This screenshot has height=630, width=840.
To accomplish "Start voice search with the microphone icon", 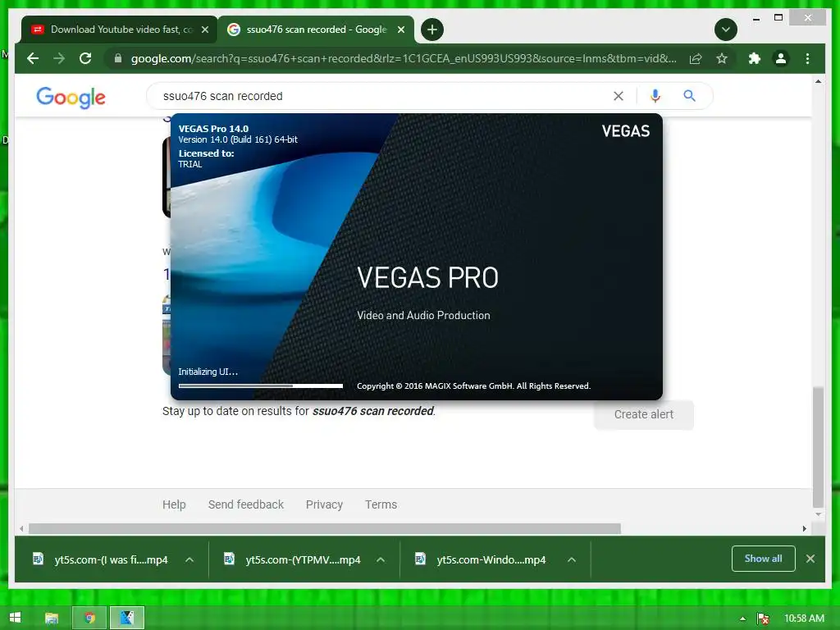I will [655, 96].
